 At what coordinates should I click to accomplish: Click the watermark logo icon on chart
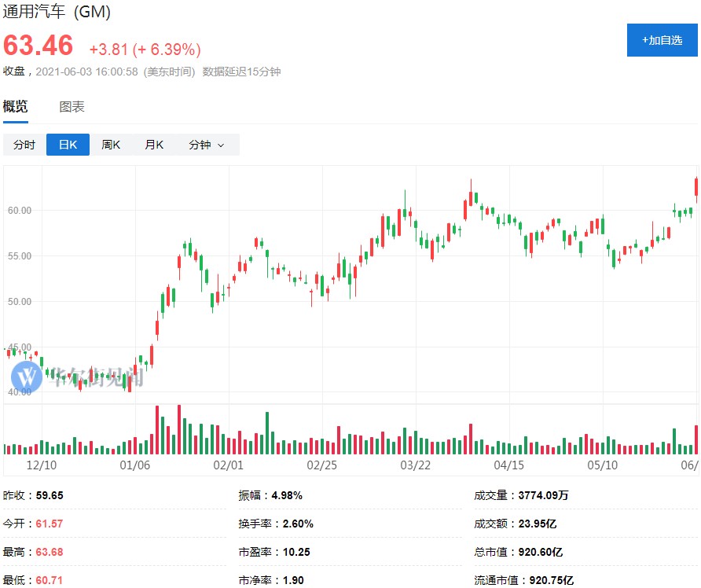pos(27,377)
